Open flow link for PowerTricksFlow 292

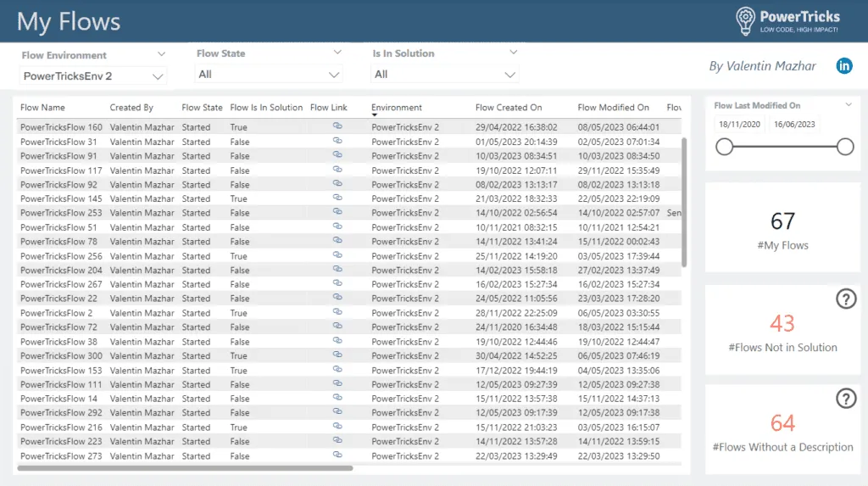coord(337,411)
